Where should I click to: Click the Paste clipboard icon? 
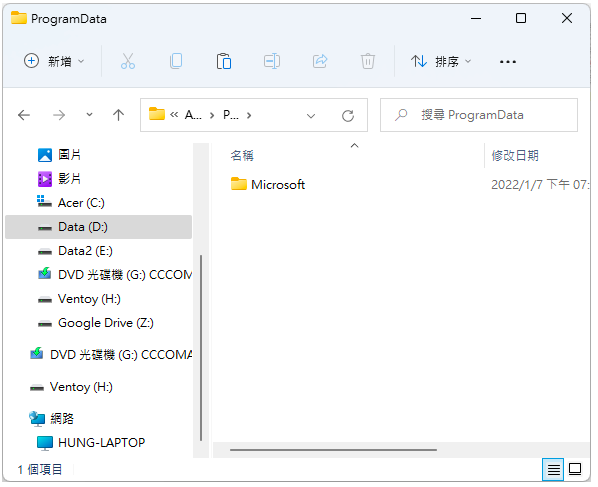pos(224,61)
